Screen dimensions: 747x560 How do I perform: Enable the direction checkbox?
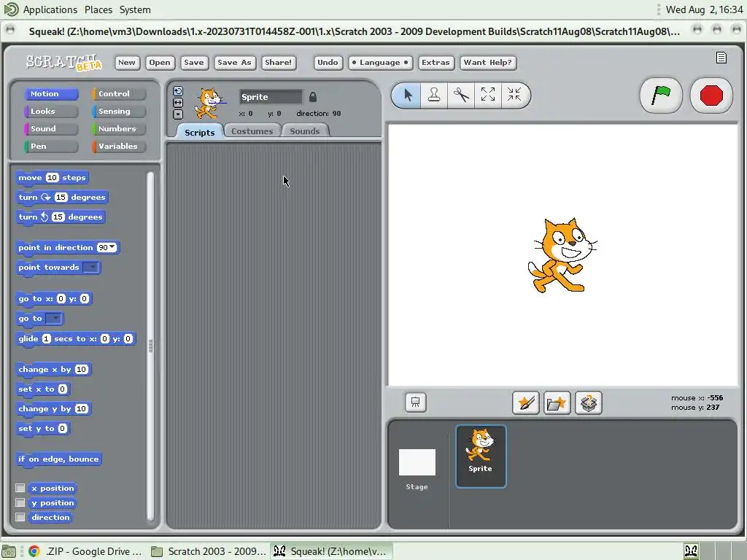(20, 517)
